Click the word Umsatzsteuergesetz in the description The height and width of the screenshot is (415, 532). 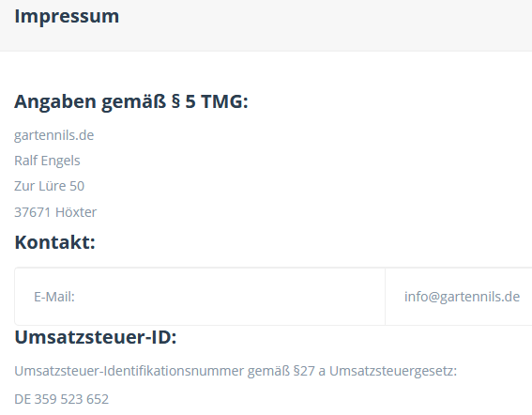(393, 371)
